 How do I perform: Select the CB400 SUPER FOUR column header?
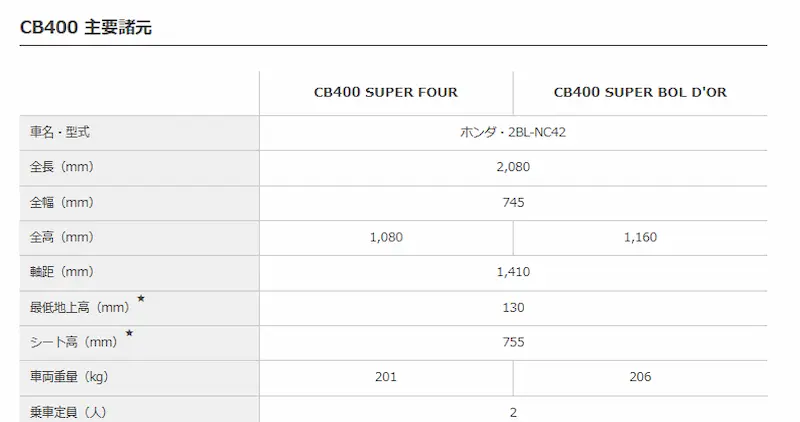click(385, 92)
